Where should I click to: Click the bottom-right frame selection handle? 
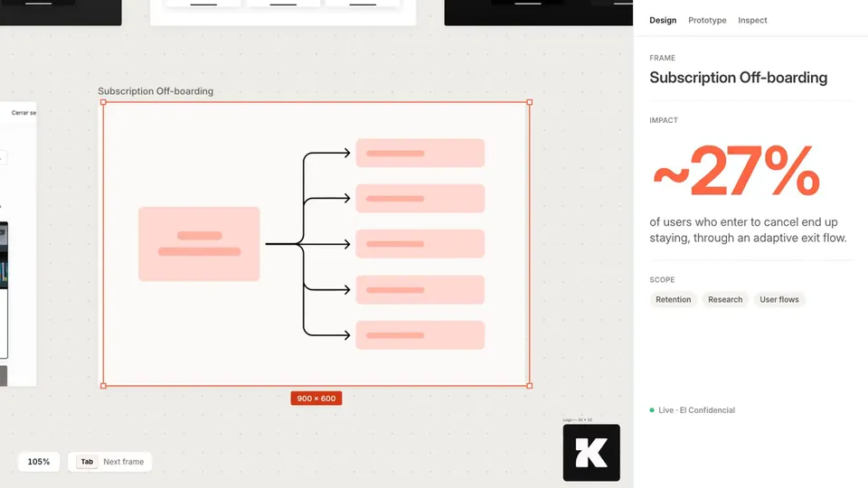click(529, 386)
